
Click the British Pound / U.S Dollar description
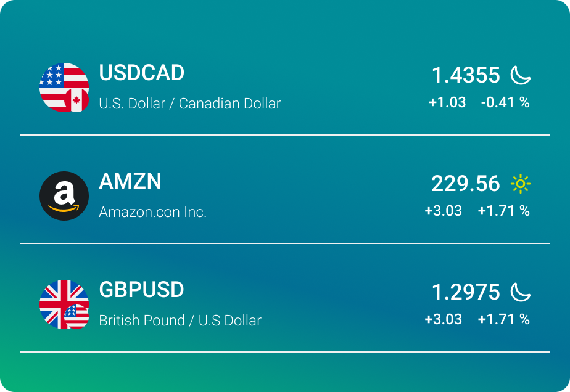(x=180, y=321)
